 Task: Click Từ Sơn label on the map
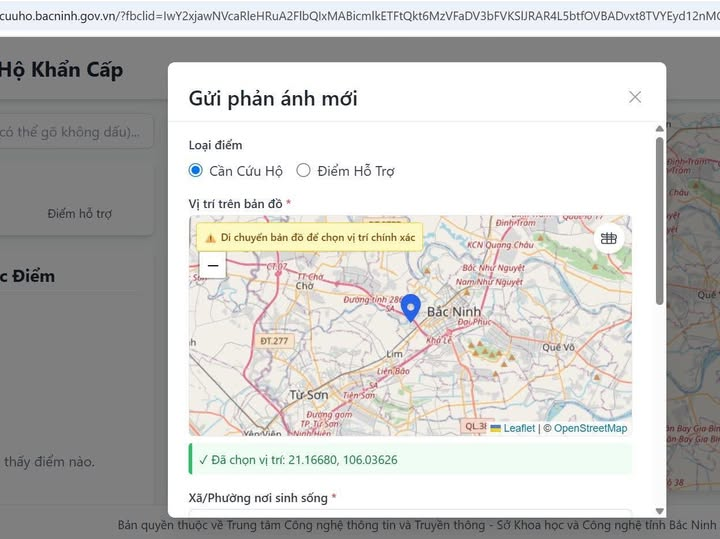pos(308,395)
